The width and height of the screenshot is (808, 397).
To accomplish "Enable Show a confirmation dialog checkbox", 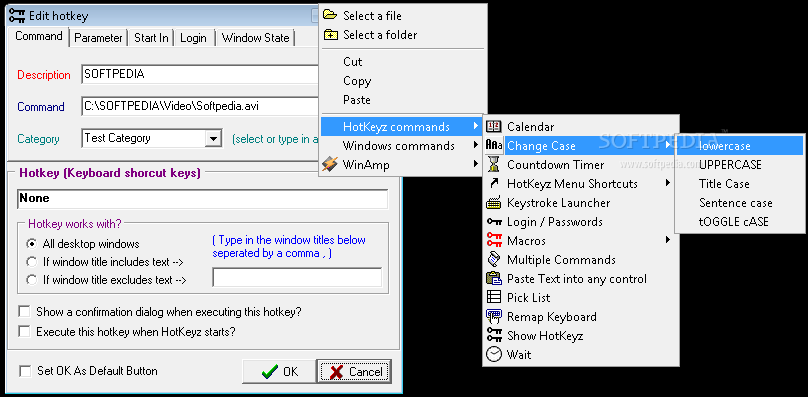I will (24, 312).
